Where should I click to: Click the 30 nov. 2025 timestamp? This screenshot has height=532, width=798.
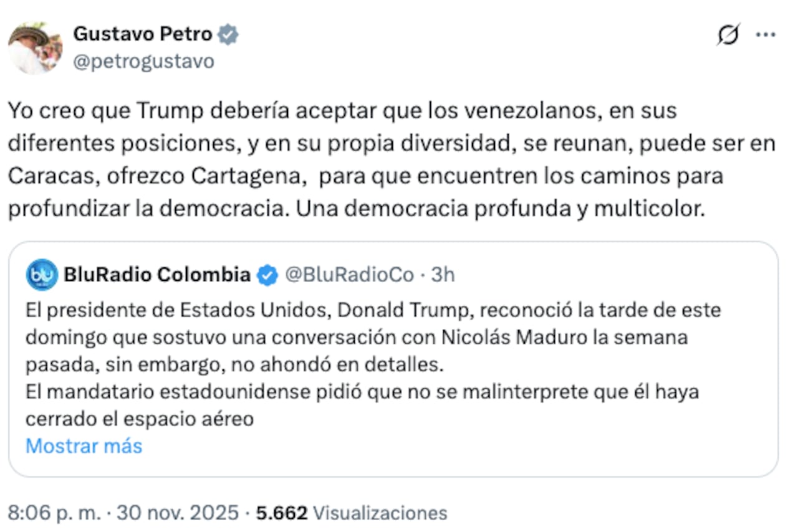(x=175, y=513)
